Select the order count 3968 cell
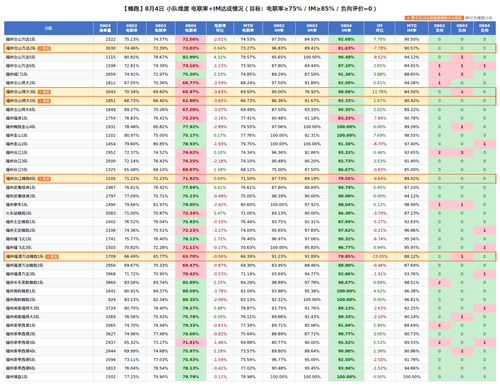Screen dimensions: 500x392 (111, 274)
